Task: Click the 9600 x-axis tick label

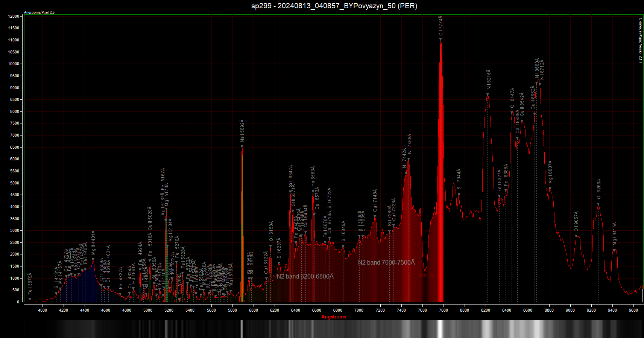Action: (x=633, y=310)
